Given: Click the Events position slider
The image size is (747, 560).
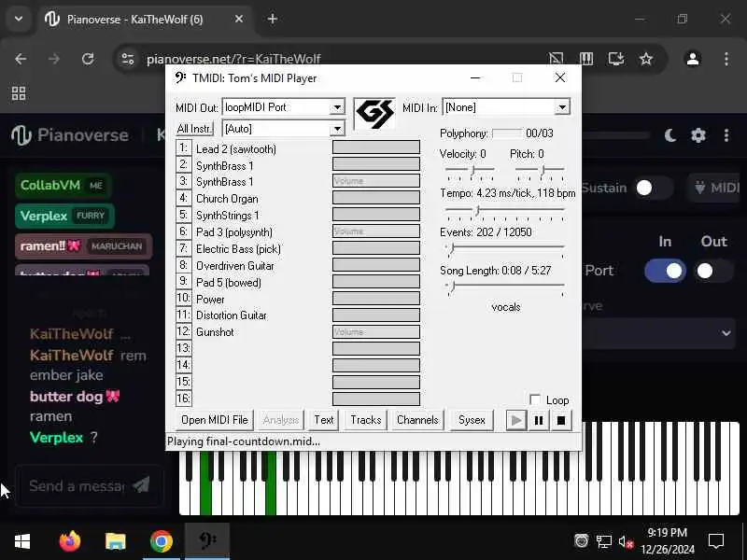Looking at the screenshot, I should [505, 248].
